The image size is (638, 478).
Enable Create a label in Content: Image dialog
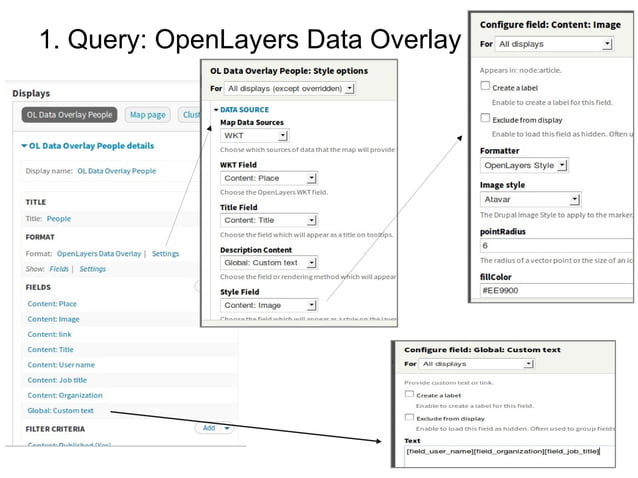point(485,86)
